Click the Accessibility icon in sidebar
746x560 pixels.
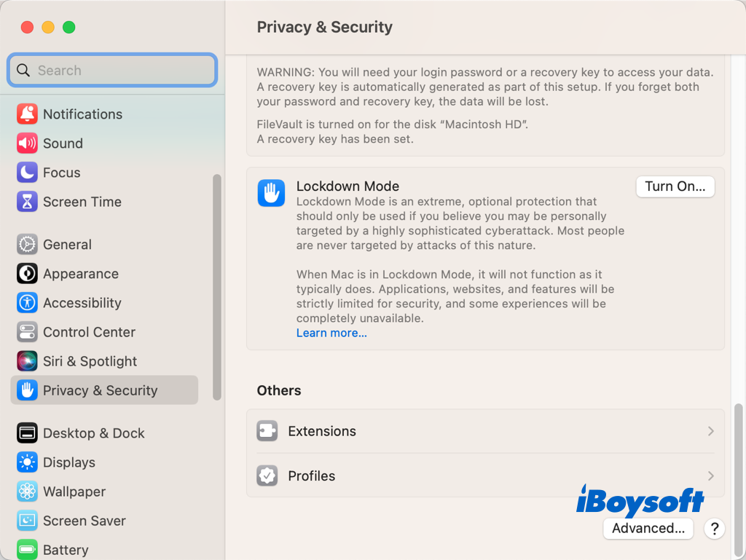pyautogui.click(x=27, y=302)
